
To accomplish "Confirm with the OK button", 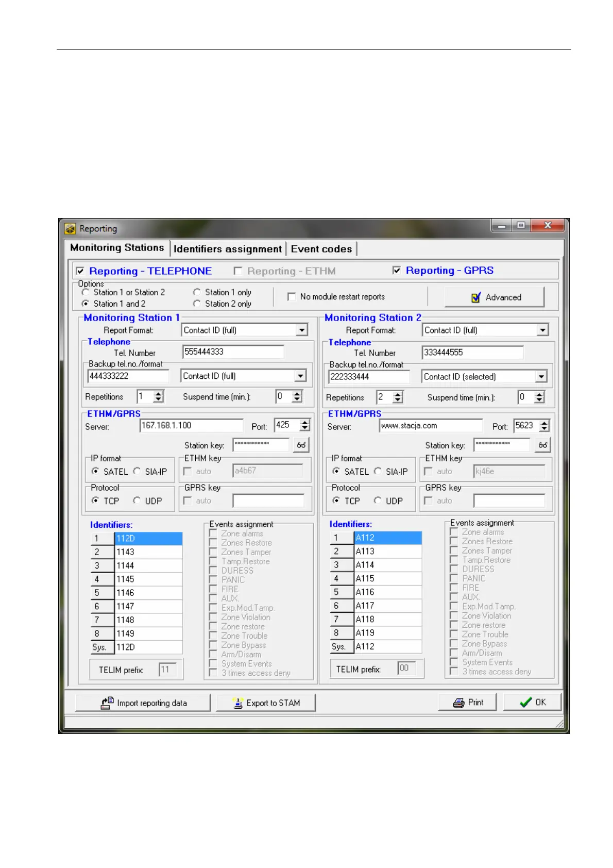I will point(532,703).
